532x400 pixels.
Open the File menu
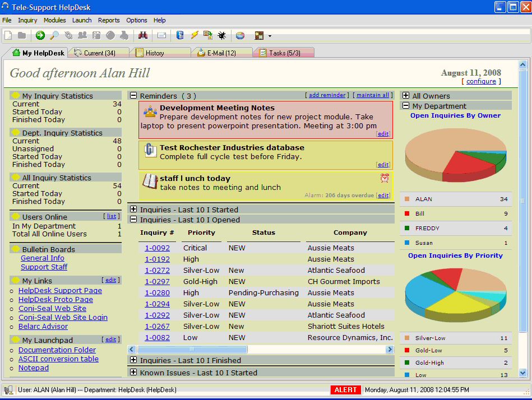pyautogui.click(x=7, y=20)
